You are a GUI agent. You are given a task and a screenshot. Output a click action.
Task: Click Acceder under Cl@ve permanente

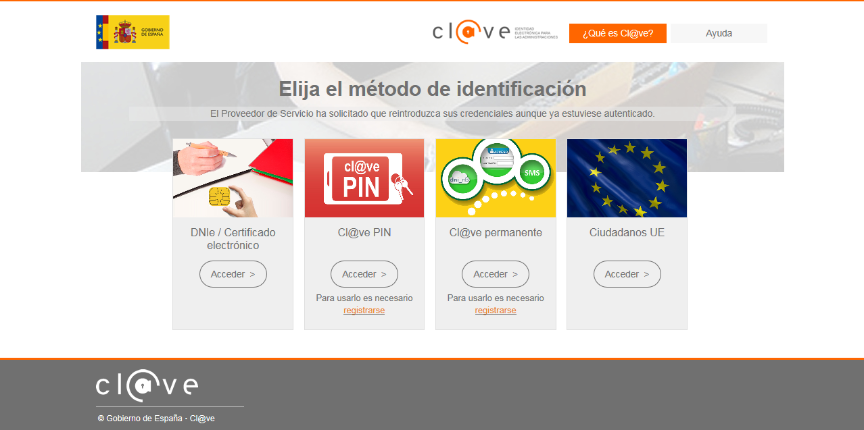tap(495, 274)
